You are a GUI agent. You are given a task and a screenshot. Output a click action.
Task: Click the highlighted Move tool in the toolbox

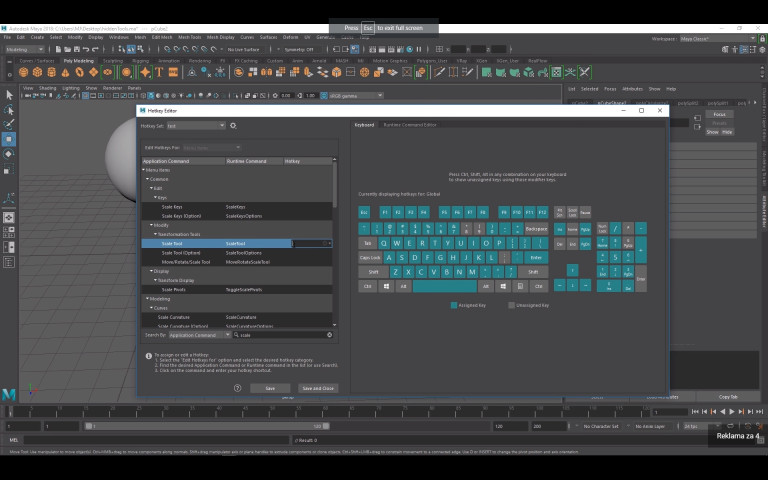click(9, 139)
